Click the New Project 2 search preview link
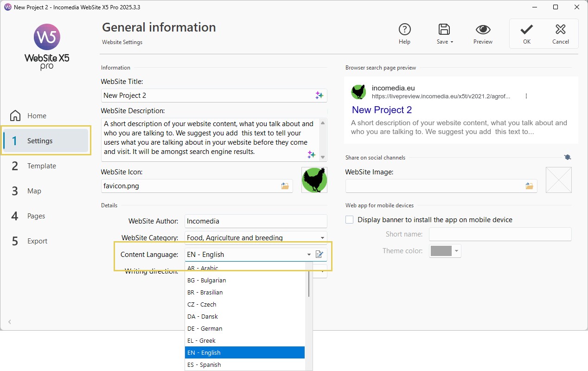This screenshot has height=371, width=588. tap(382, 110)
